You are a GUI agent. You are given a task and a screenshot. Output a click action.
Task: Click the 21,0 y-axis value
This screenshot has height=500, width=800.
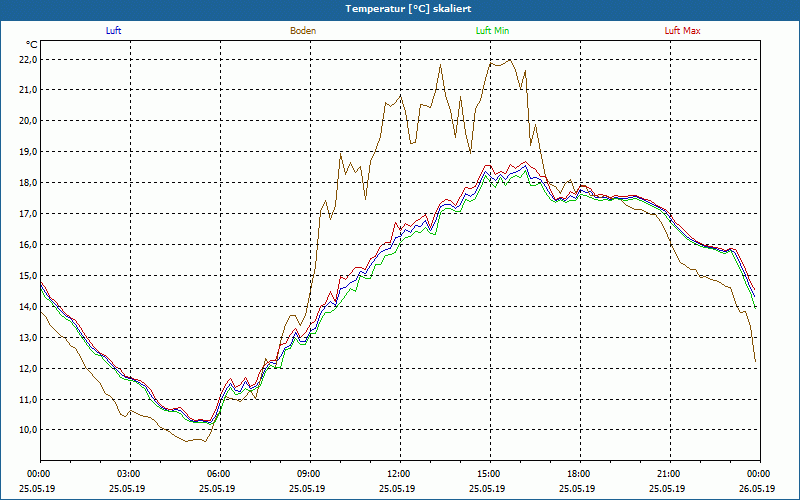tap(29, 90)
